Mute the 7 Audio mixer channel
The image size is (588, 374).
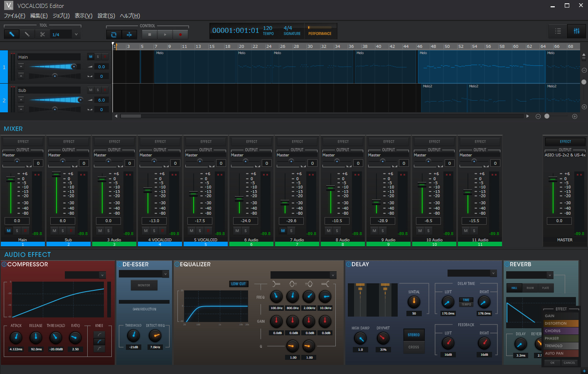(x=283, y=230)
